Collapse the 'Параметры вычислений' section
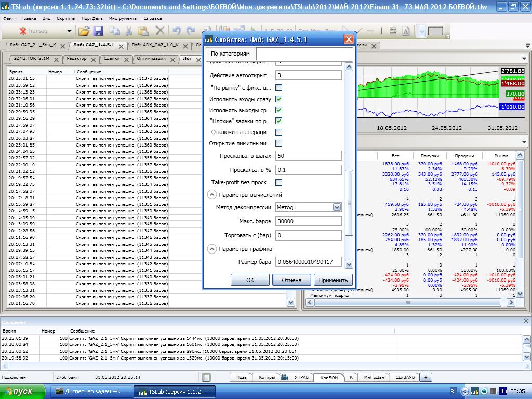This screenshot has height=399, width=532. pyautogui.click(x=212, y=195)
